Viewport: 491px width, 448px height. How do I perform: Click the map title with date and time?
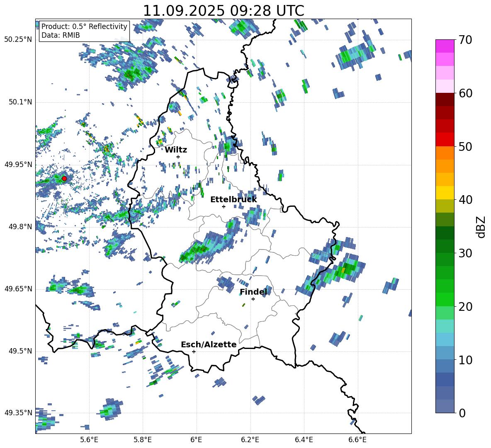[223, 11]
